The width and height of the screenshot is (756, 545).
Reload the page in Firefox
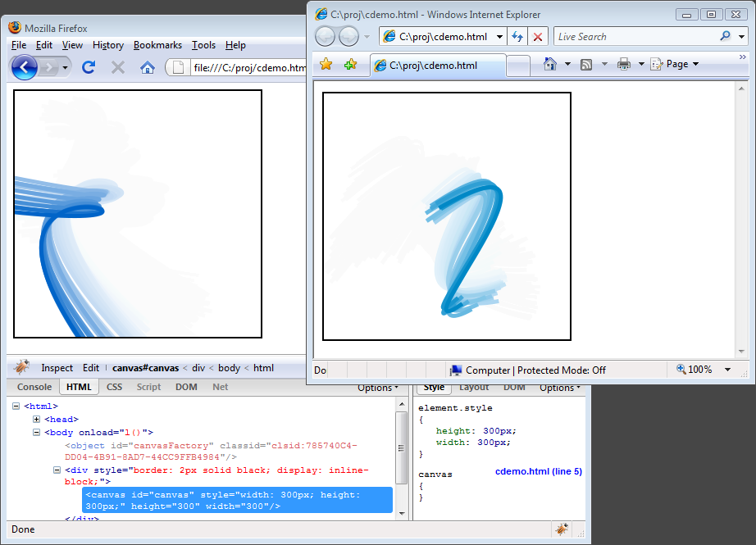[x=89, y=68]
